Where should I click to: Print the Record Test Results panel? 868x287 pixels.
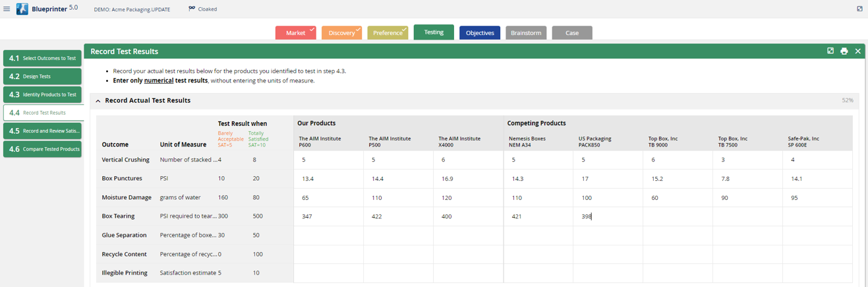pos(844,51)
